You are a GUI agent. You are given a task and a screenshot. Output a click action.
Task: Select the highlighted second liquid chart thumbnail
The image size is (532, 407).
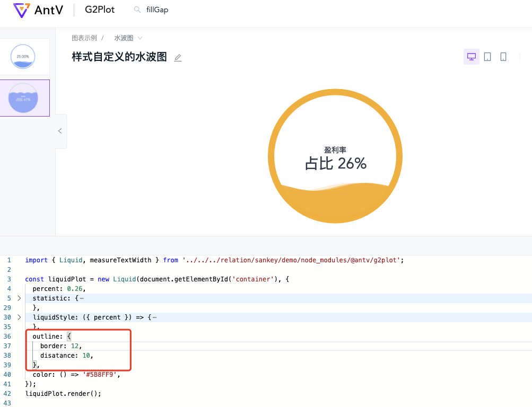pyautogui.click(x=24, y=98)
